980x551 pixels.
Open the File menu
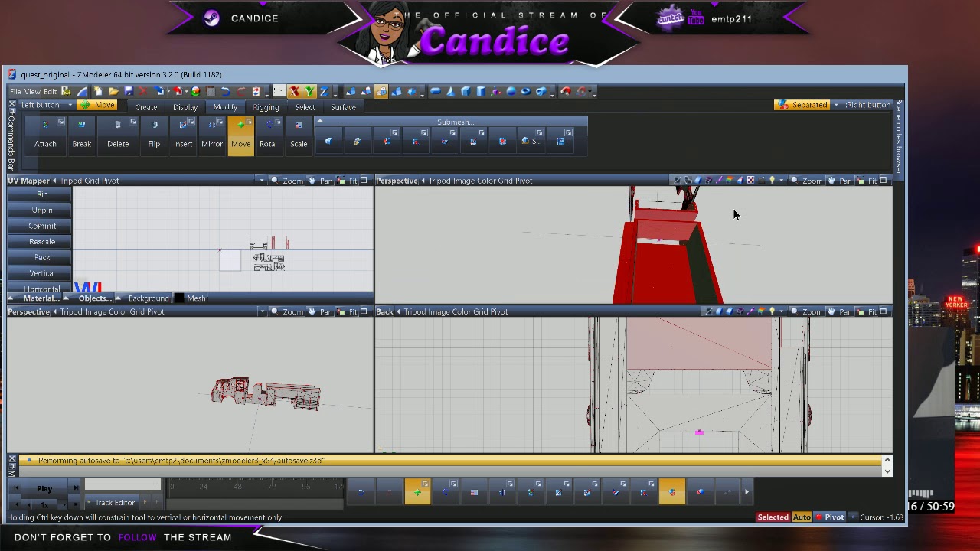coord(15,92)
